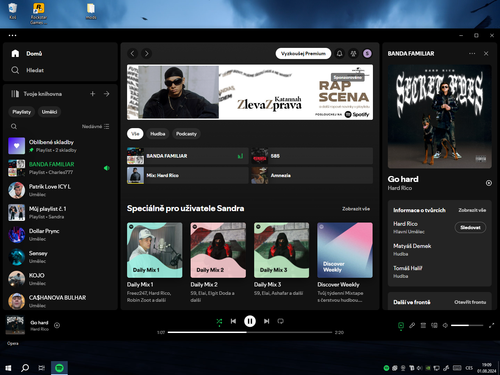The height and width of the screenshot is (375, 500).
Task: Open Nedávné sort order dropdown
Action: pyautogui.click(x=95, y=127)
